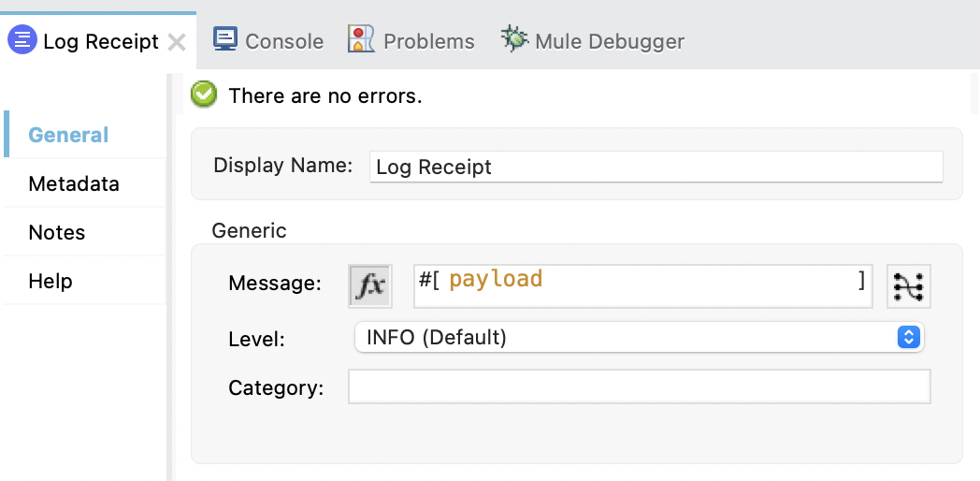Viewport: 980px width, 481px height.
Task: Open the Help section
Action: pos(50,281)
